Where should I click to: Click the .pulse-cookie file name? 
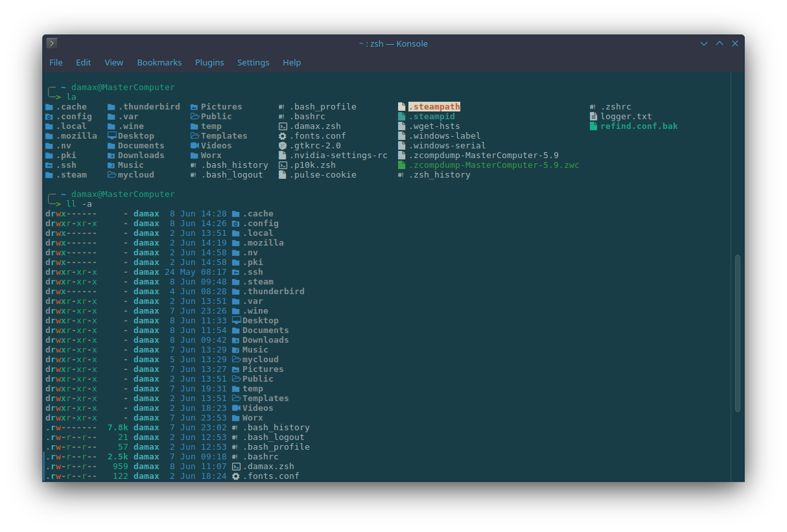click(x=323, y=175)
